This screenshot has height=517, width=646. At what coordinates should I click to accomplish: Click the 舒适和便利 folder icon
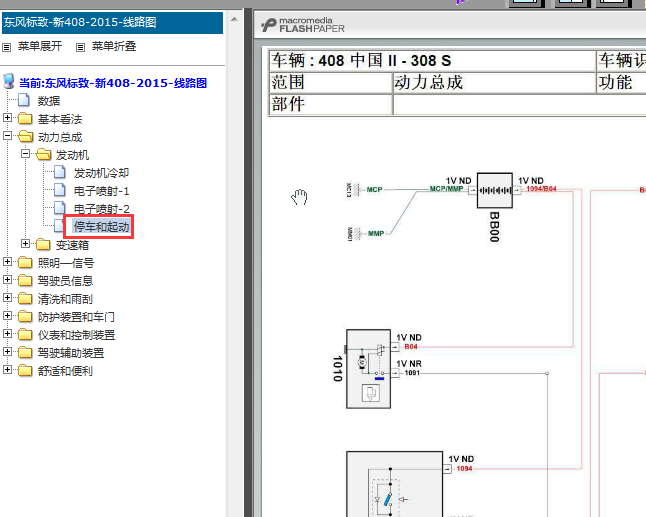click(25, 370)
